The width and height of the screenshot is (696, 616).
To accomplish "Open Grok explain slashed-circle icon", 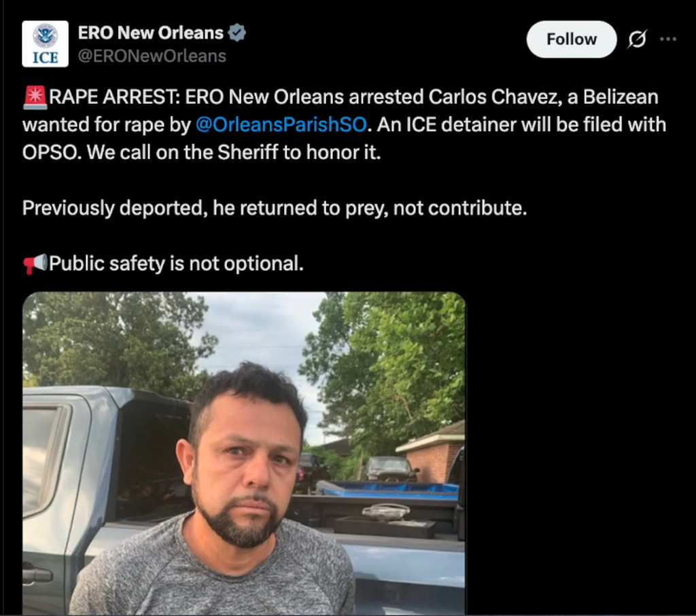I will click(x=637, y=39).
